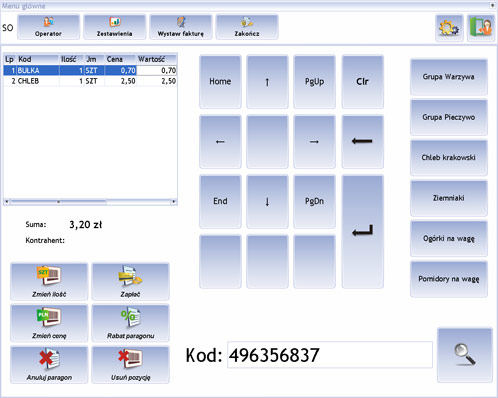Click Grupa Warzywa product button
The width and height of the screenshot is (498, 398).
tap(449, 77)
